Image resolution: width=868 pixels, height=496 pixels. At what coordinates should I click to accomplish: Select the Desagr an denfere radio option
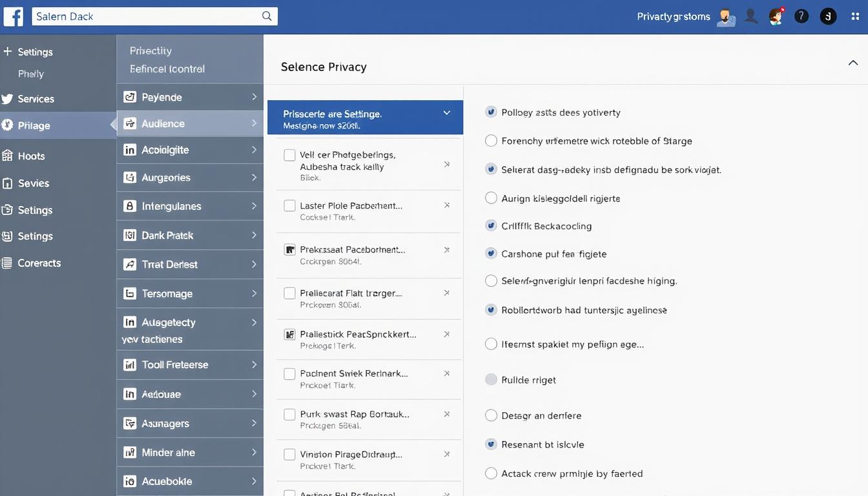coord(491,415)
